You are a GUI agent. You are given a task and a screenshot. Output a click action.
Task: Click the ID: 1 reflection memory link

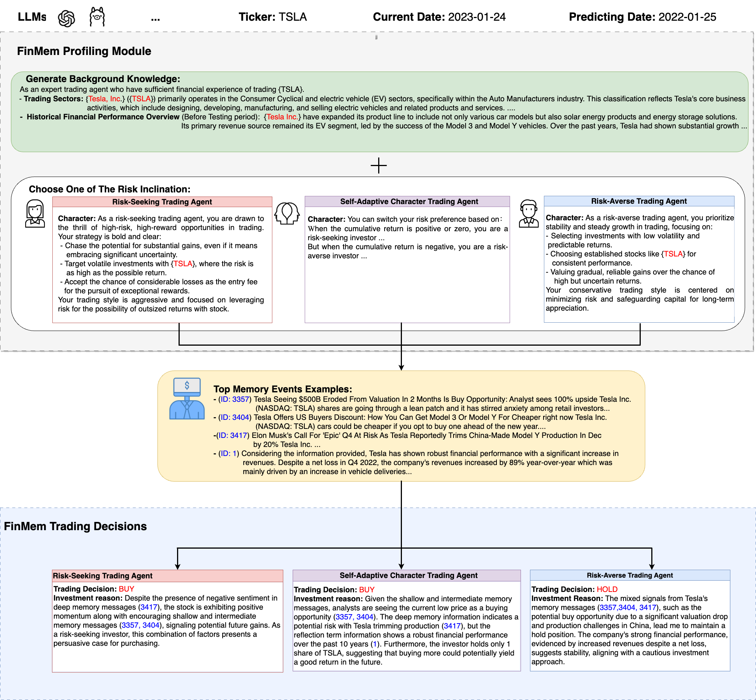pos(229,454)
